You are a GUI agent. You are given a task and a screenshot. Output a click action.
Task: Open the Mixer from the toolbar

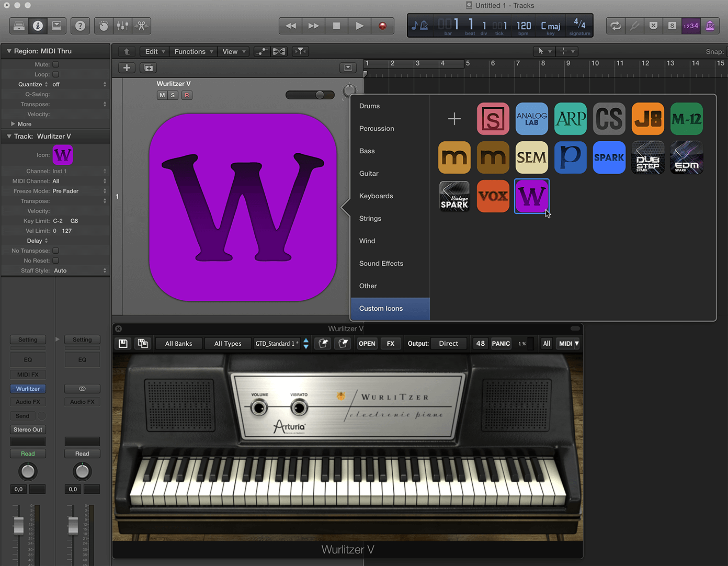point(122,26)
